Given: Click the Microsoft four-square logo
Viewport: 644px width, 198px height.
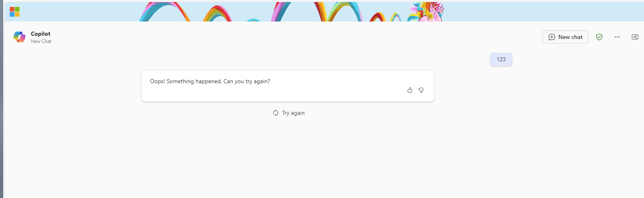Looking at the screenshot, I should pos(15,12).
